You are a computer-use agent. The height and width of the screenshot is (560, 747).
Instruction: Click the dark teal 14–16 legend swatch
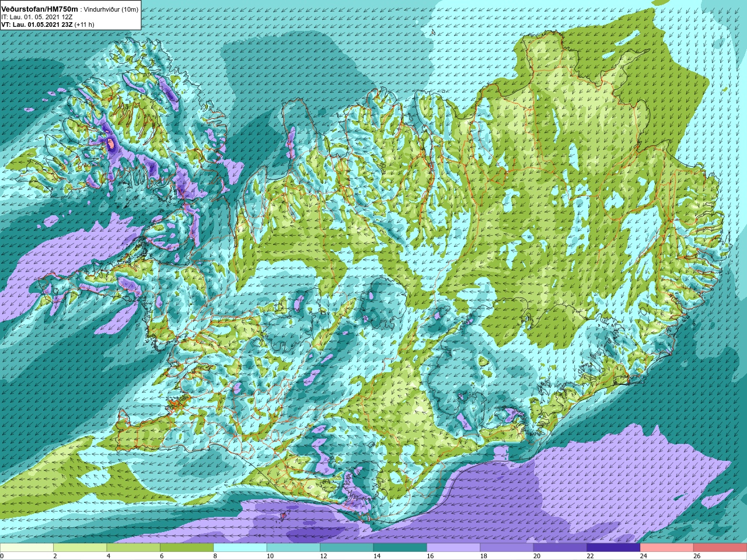[x=400, y=548]
